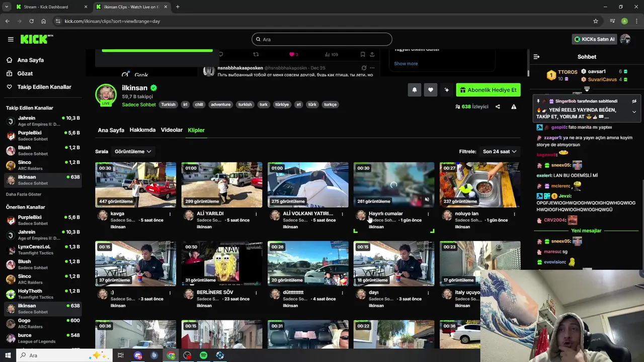Viewport: 644px width, 362px height.
Task: Switch to the Ana Sayfa channel tab
Action: point(111,130)
